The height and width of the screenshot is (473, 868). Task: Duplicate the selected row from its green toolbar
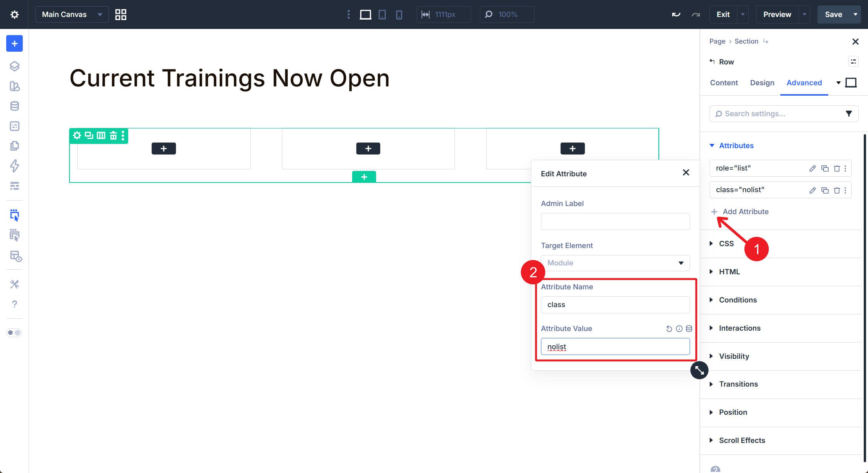click(88, 135)
